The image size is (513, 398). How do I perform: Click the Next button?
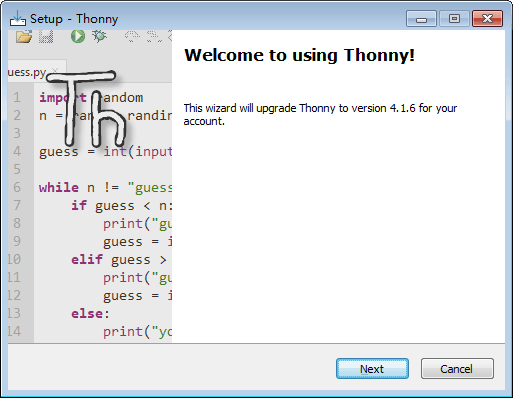372,369
